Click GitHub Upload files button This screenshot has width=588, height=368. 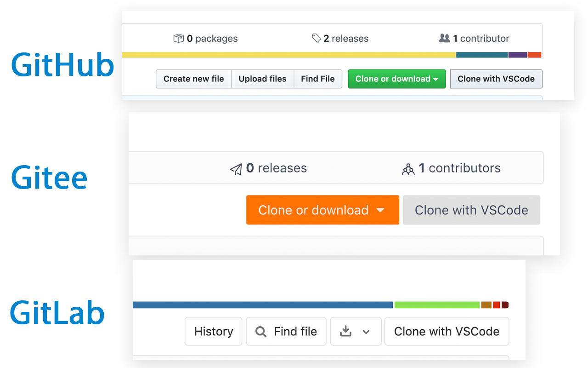pyautogui.click(x=263, y=79)
